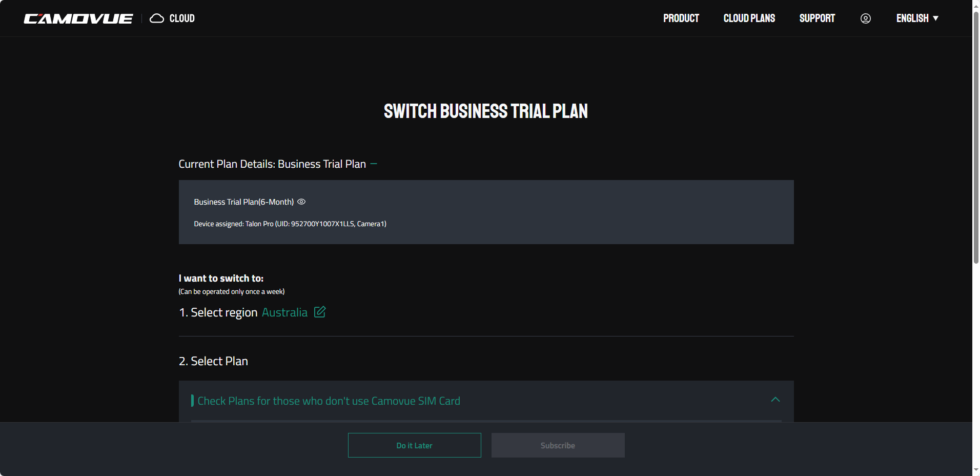Image resolution: width=980 pixels, height=476 pixels.
Task: Click the "Device assigned: Talon Pro" text
Action: pyautogui.click(x=290, y=224)
